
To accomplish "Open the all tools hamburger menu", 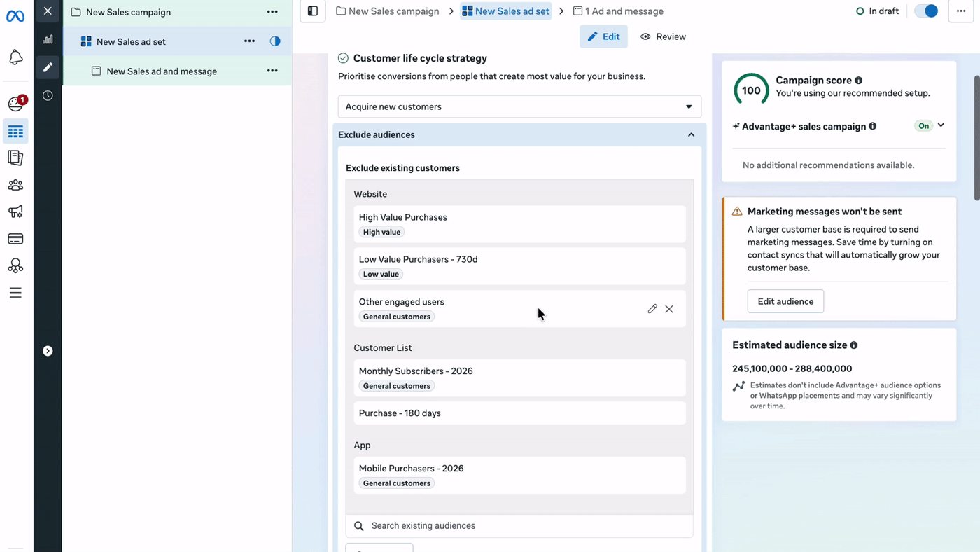I will tap(15, 293).
